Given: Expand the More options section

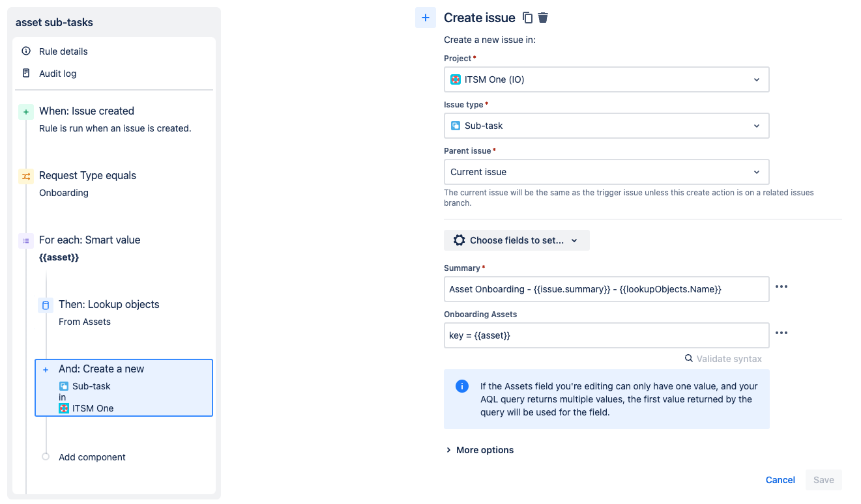Looking at the screenshot, I should tap(480, 450).
